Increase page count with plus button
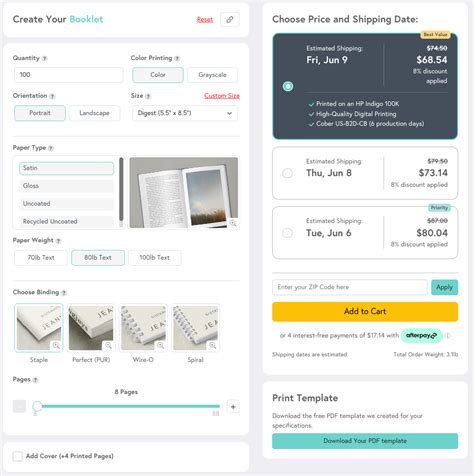474x476 pixels. coord(233,407)
